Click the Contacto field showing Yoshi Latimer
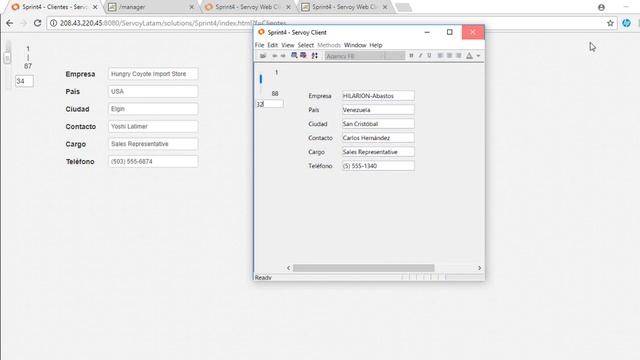 point(153,127)
